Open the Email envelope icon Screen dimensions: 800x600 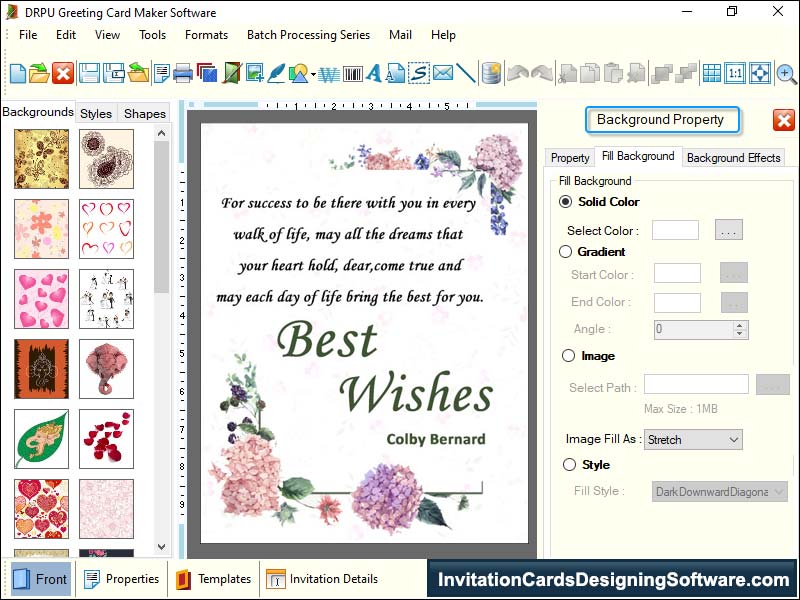coord(442,73)
